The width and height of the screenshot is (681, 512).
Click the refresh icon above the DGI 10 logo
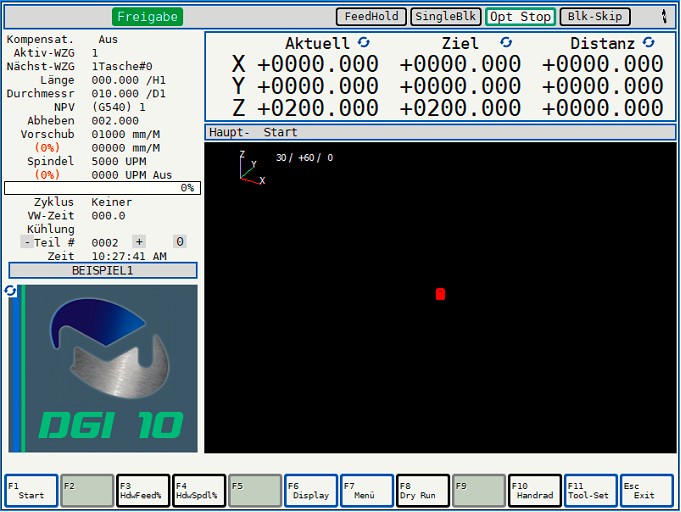click(10, 291)
